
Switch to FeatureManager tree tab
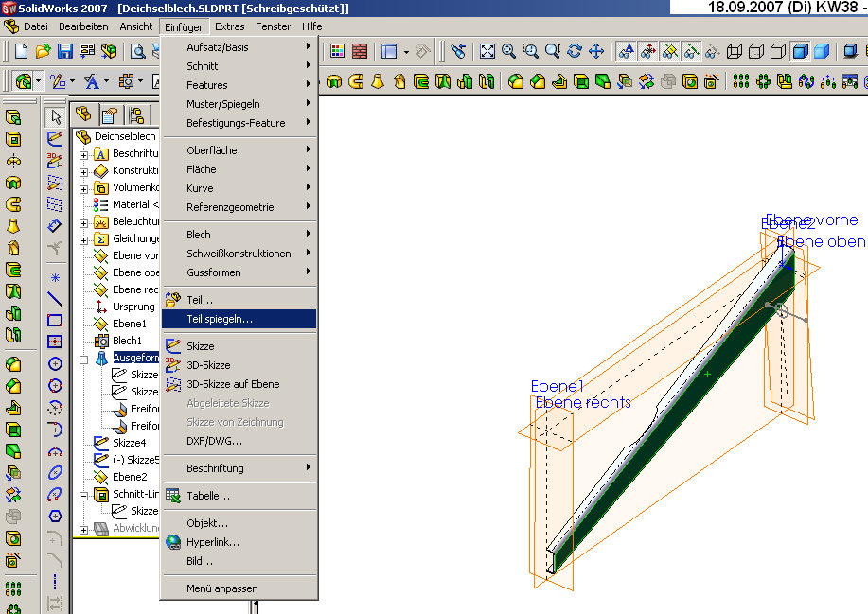pyautogui.click(x=84, y=114)
